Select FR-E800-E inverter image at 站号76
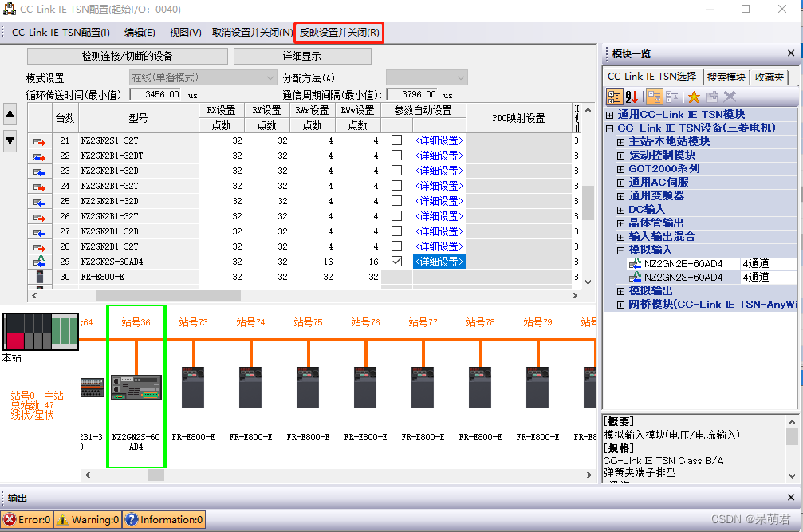Image resolution: width=803 pixels, height=532 pixels. pyautogui.click(x=365, y=387)
